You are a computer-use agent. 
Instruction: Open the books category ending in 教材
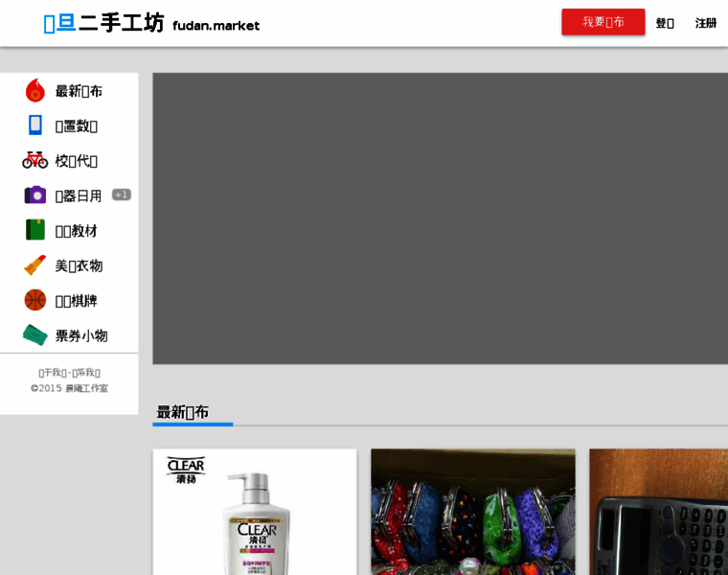coord(76,231)
